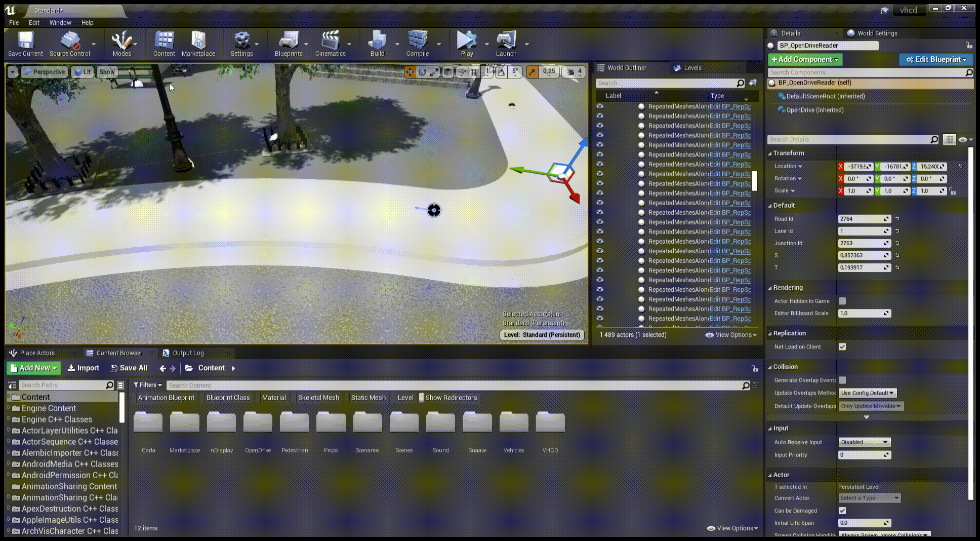Toggle the Can be Damaged checkbox
This screenshot has width=980, height=541.
842,511
